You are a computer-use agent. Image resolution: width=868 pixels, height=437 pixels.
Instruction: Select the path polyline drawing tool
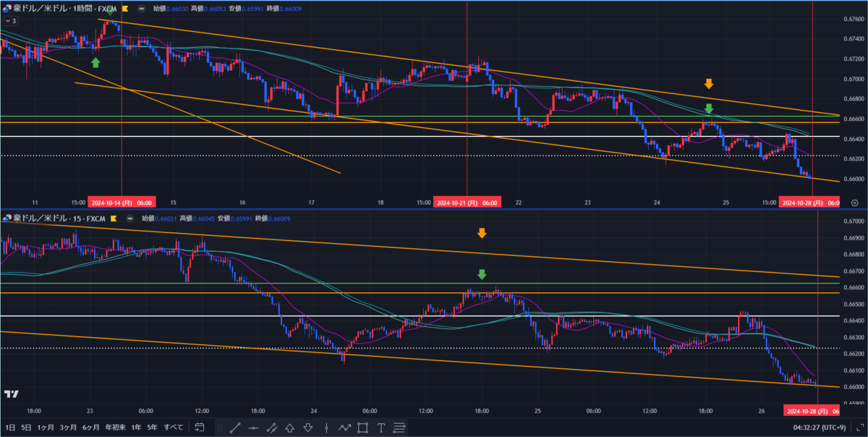point(344,428)
